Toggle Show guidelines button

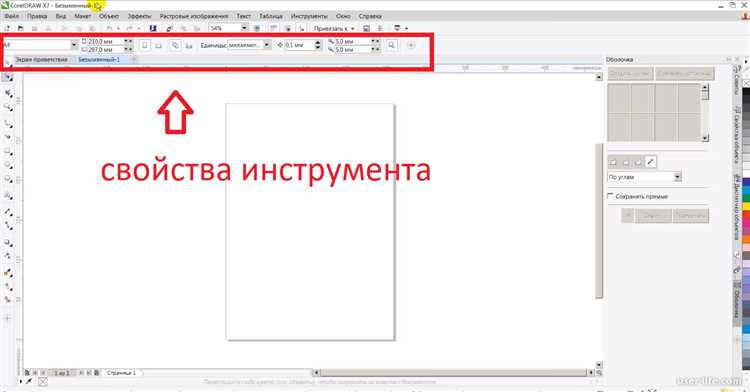tap(301, 28)
